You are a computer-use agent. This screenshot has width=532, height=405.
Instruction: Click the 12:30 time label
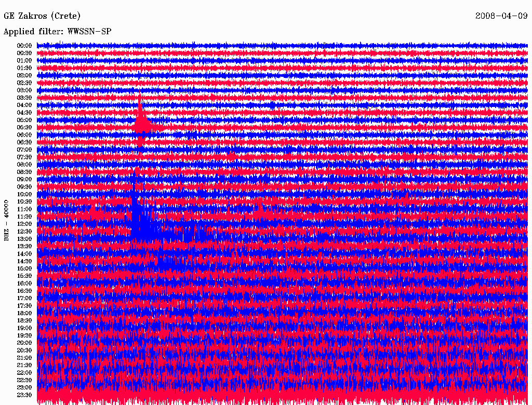click(x=24, y=232)
